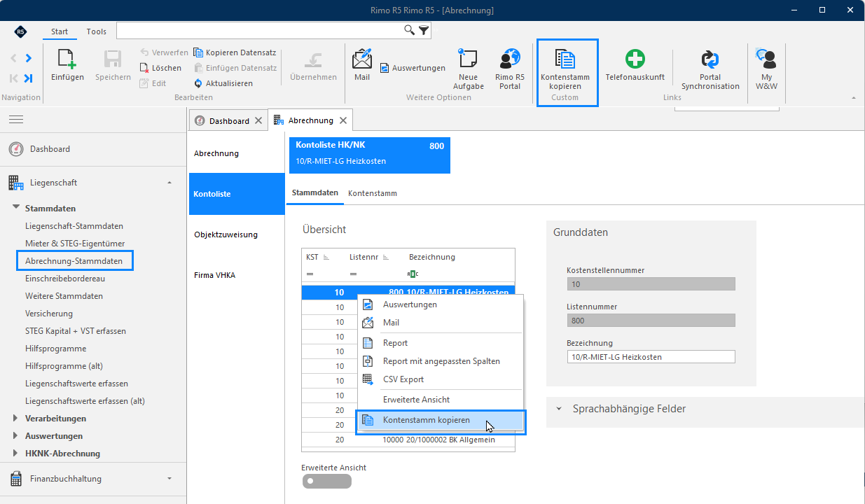865x504 pixels.
Task: Expand the Verarbeitungen tree node
Action: coord(16,418)
